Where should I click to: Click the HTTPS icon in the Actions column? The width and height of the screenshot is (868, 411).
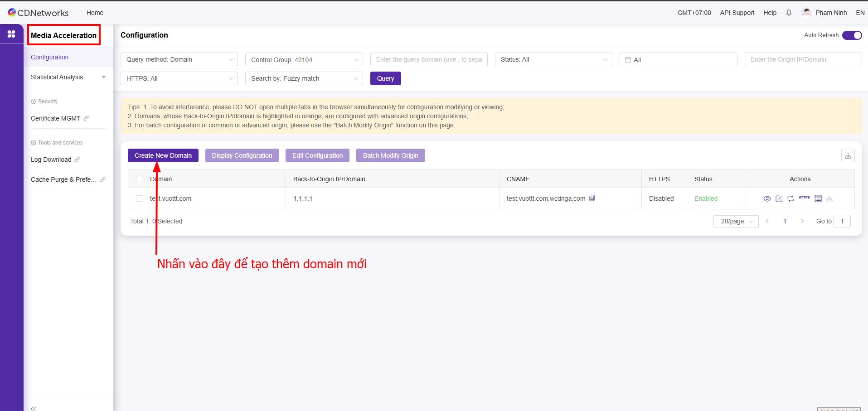click(804, 198)
